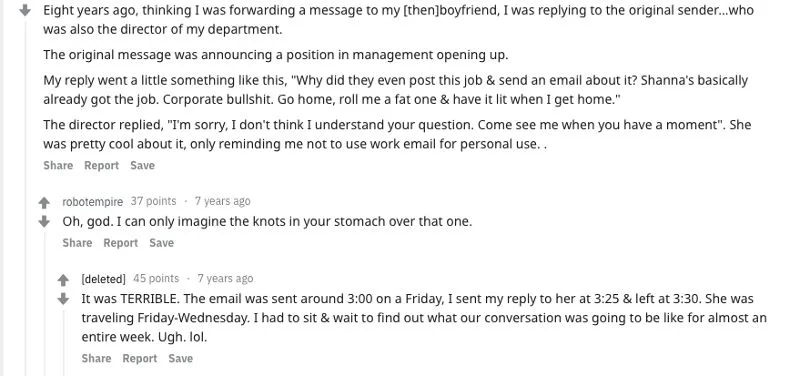
Task: Report robotempire's comment
Action: click(121, 243)
